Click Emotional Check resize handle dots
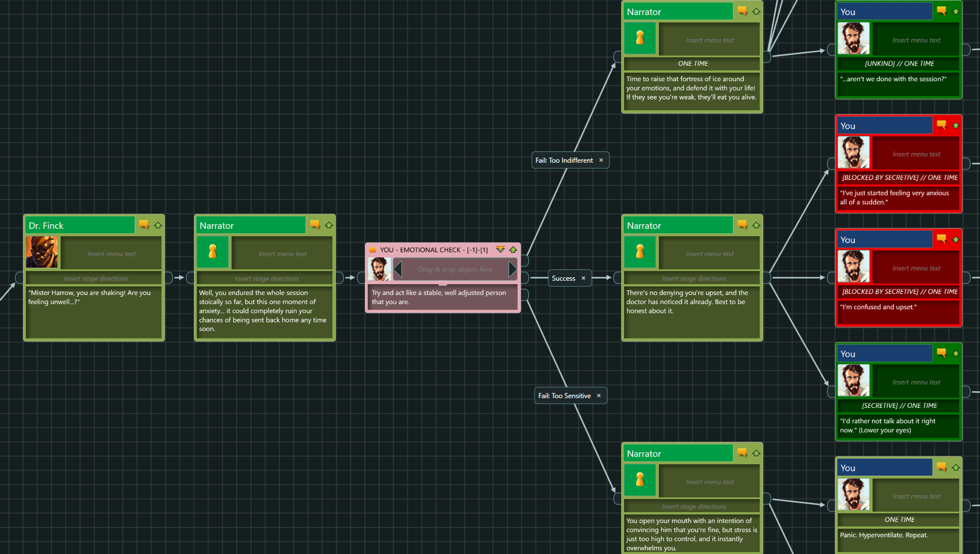980x554 pixels. pyautogui.click(x=442, y=284)
